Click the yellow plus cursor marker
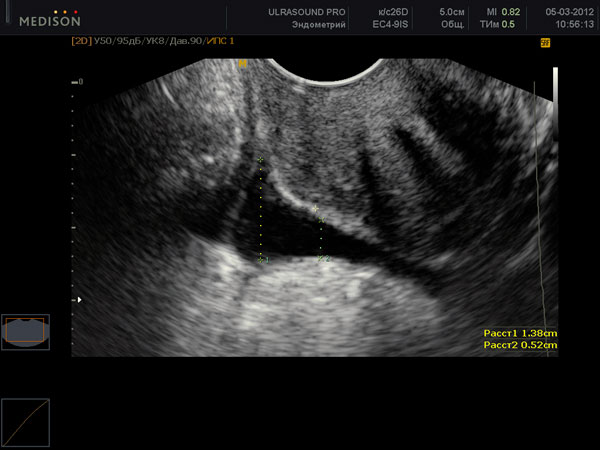600x450 pixels. (315, 209)
